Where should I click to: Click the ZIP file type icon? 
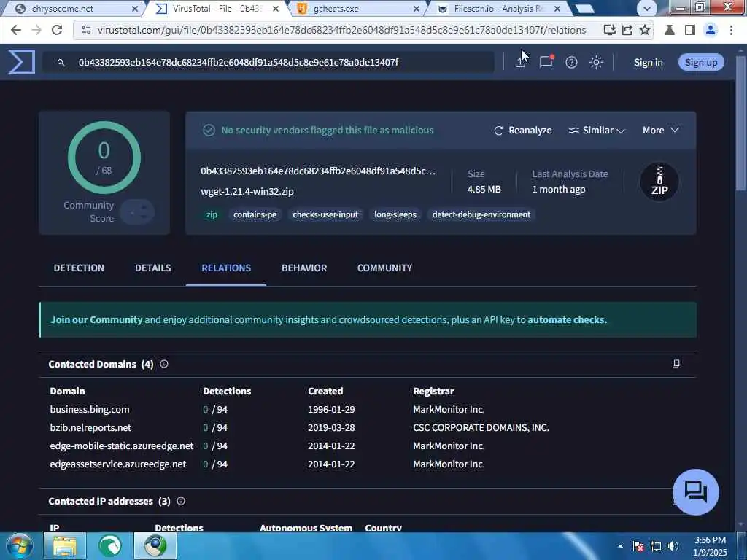[x=659, y=182]
